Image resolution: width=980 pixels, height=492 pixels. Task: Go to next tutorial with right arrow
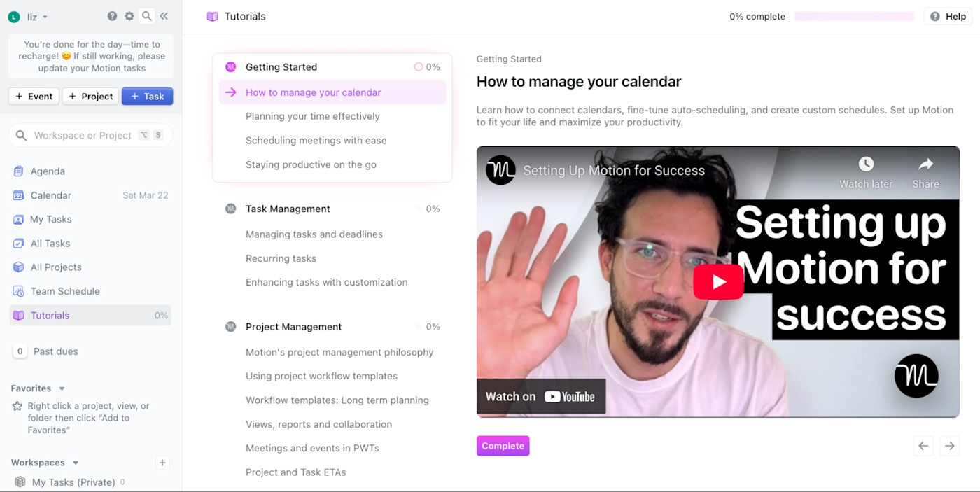coord(949,446)
